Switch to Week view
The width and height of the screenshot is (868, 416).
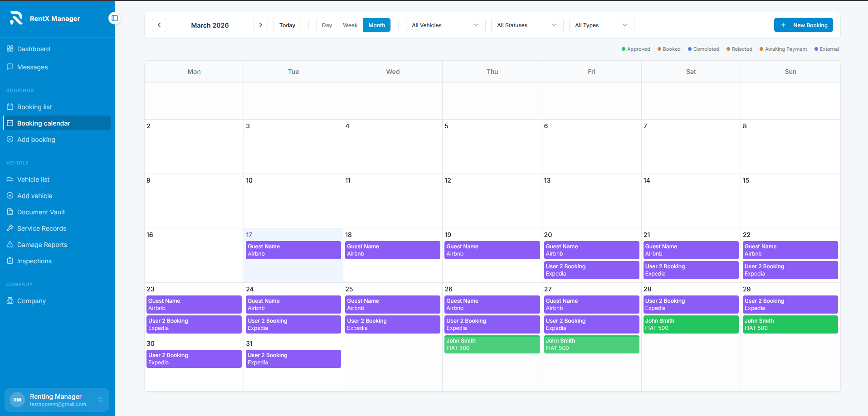[350, 25]
